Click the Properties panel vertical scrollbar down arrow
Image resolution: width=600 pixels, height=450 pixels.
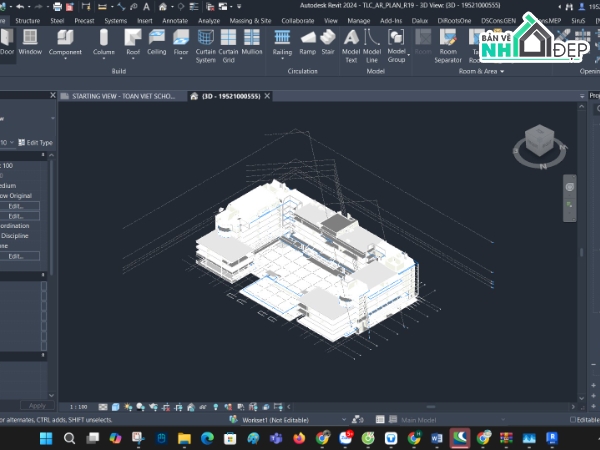coord(51,396)
